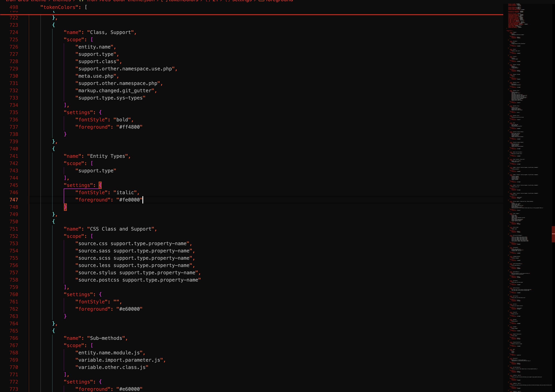Click "CSS Class and Support" name string
Viewport: 555px width, 392px height.
[121, 229]
